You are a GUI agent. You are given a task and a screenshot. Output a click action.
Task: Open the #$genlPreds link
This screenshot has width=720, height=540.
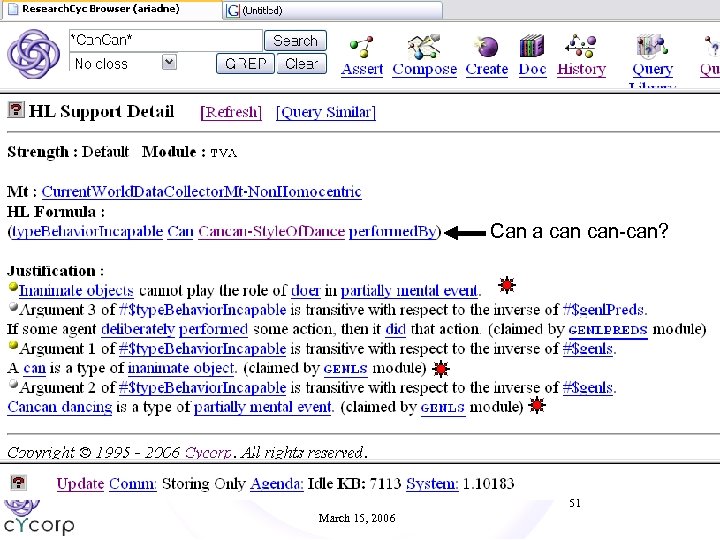[x=604, y=310]
